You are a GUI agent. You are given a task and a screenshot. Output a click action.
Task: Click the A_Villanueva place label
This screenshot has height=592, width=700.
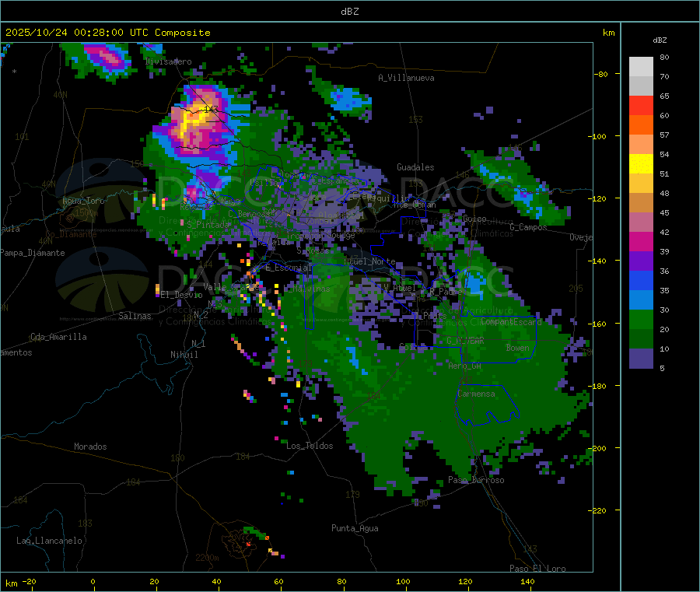(x=406, y=78)
